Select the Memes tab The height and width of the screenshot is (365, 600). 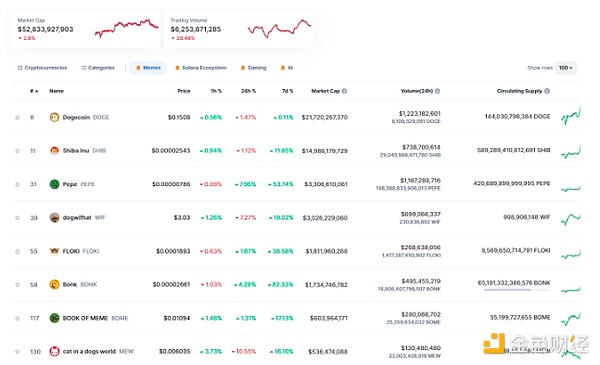pos(148,68)
